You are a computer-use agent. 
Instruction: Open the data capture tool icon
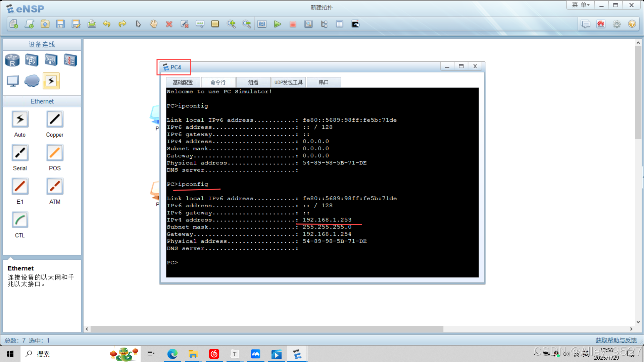pos(308,24)
